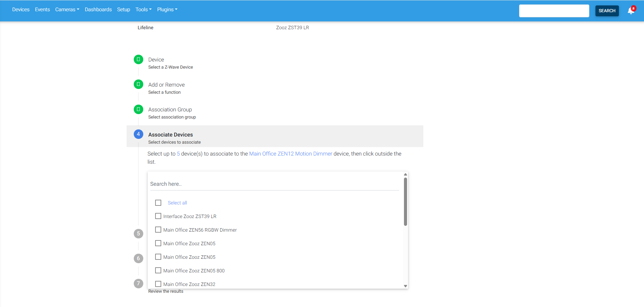Open the Device step title

point(156,59)
